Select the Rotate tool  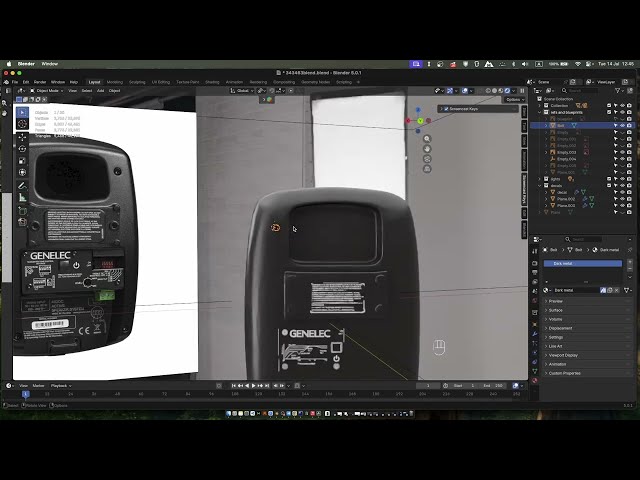22,149
